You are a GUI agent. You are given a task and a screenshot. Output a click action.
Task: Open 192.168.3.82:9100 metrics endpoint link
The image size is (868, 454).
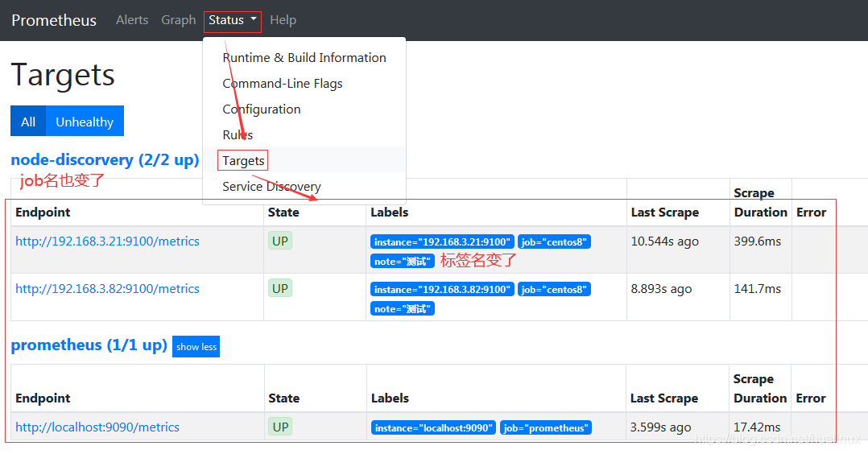pos(107,289)
